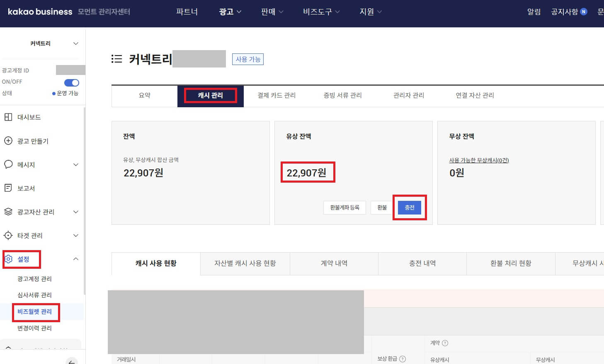Open the 대시보드 sidebar icon

(x=9, y=117)
